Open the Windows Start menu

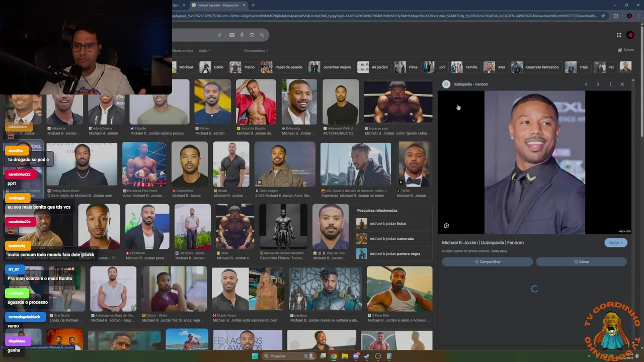point(255,356)
